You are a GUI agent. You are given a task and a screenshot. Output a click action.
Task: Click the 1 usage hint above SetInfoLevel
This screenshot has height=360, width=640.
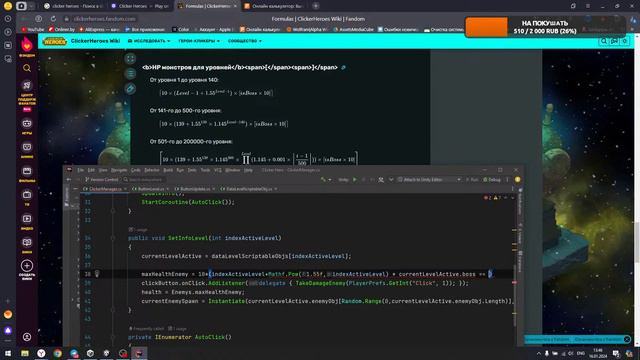138,230
